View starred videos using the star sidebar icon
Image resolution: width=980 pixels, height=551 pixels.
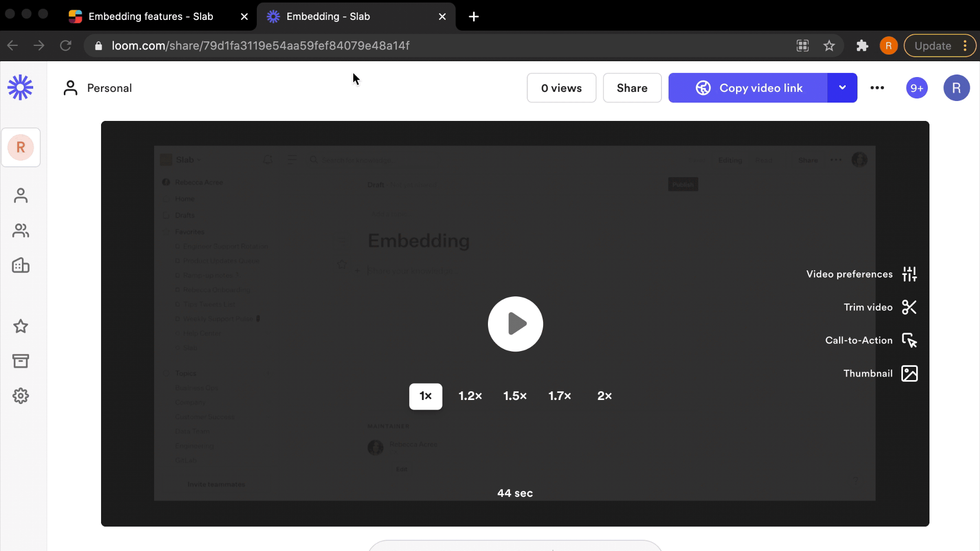tap(20, 327)
